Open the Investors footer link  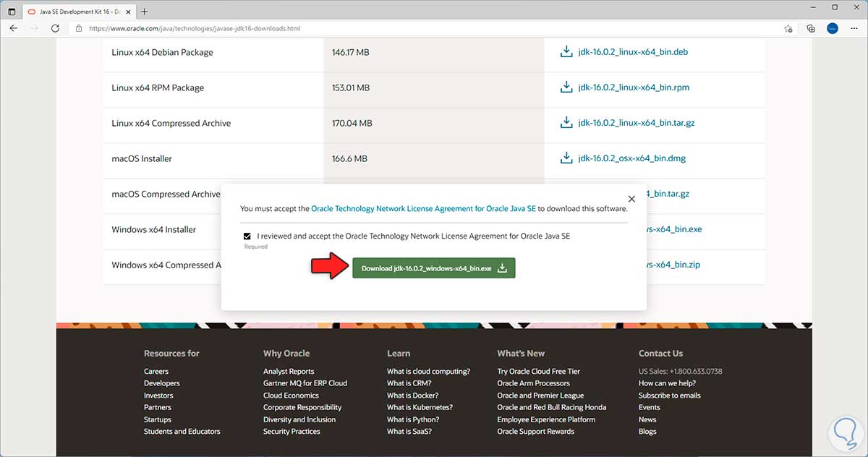point(158,396)
